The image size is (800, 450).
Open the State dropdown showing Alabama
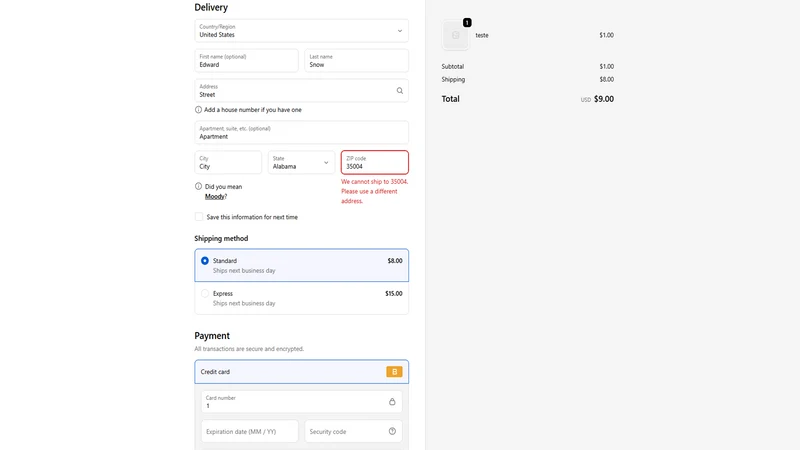pyautogui.click(x=302, y=162)
